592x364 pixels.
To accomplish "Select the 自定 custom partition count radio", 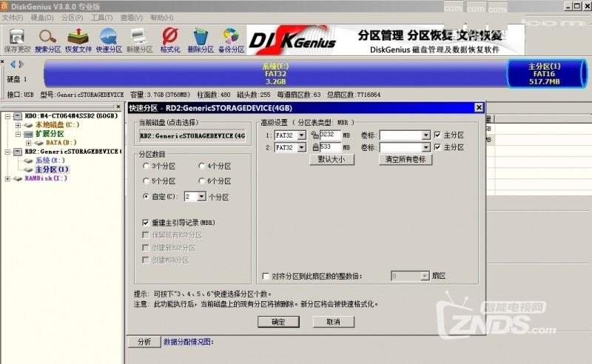I will pyautogui.click(x=146, y=196).
